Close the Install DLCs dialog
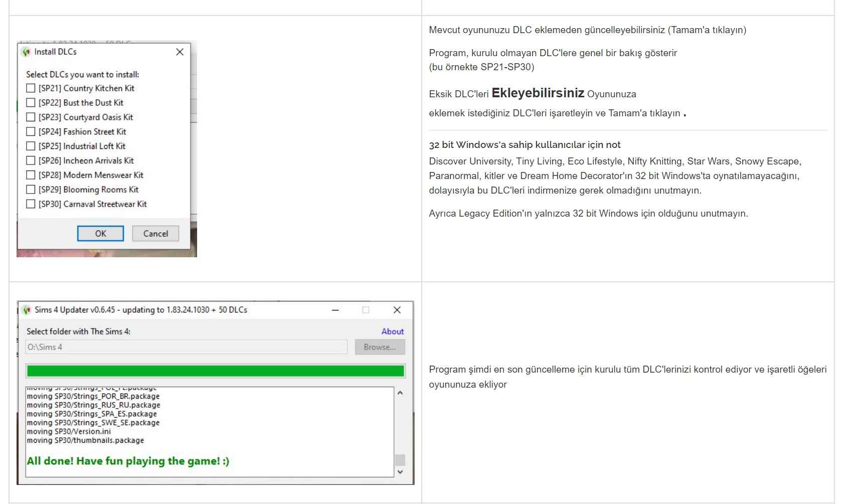Screen dimensions: 843x504 [180, 52]
